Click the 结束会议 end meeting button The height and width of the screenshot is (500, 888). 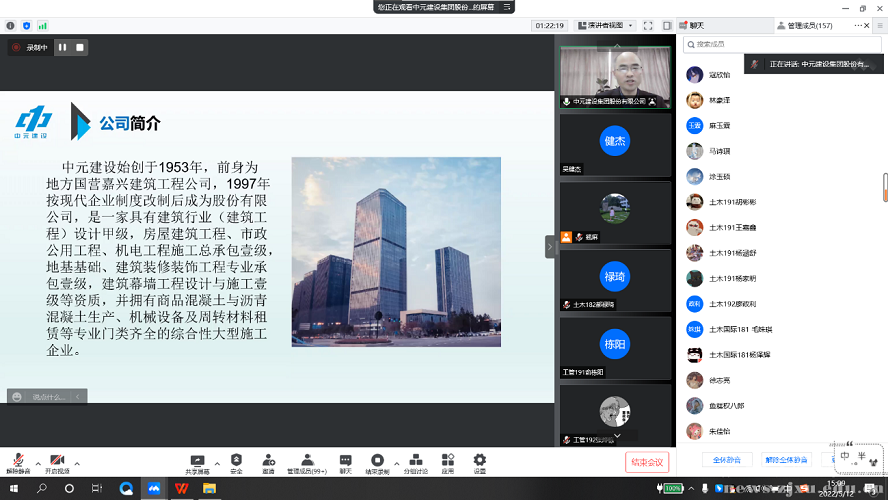click(645, 462)
